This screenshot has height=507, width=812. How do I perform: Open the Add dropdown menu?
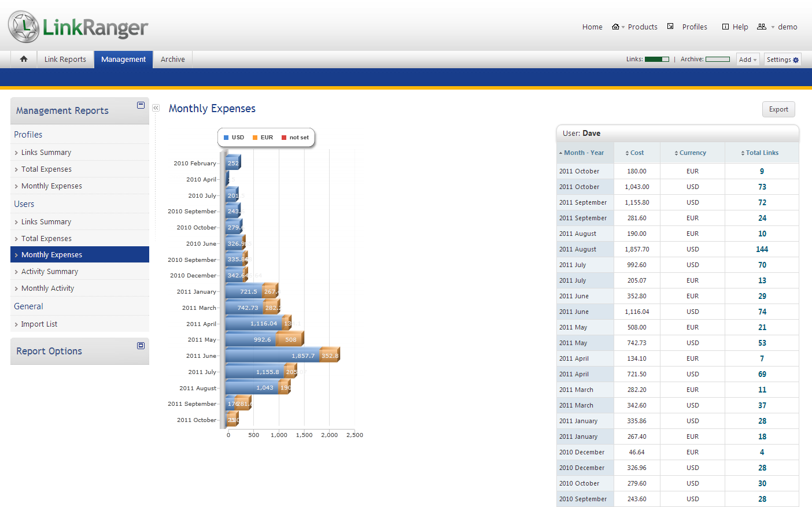click(747, 60)
